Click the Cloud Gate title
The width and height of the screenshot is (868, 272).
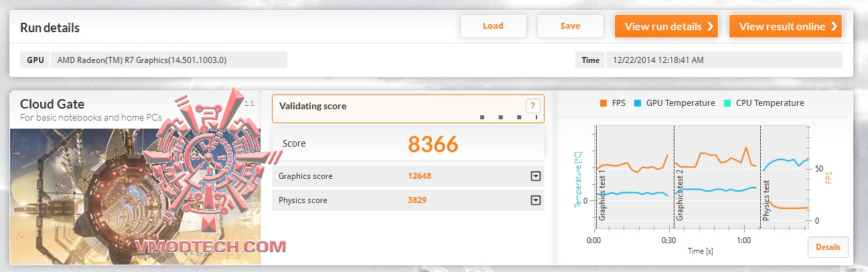tap(52, 104)
